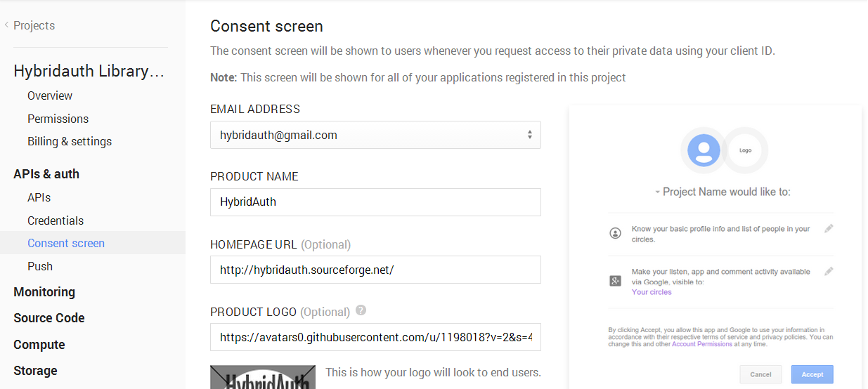Click the blue user avatar in preview
The image size is (868, 389).
coord(704,150)
